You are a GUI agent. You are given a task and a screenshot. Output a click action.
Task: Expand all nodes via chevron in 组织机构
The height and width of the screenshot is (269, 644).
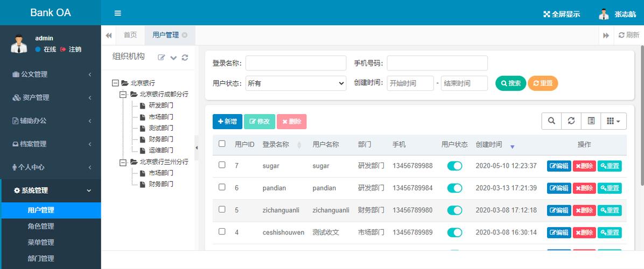click(x=173, y=58)
